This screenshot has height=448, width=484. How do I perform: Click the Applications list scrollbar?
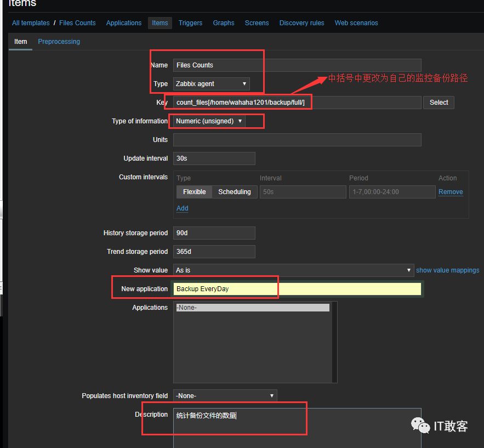(x=334, y=342)
